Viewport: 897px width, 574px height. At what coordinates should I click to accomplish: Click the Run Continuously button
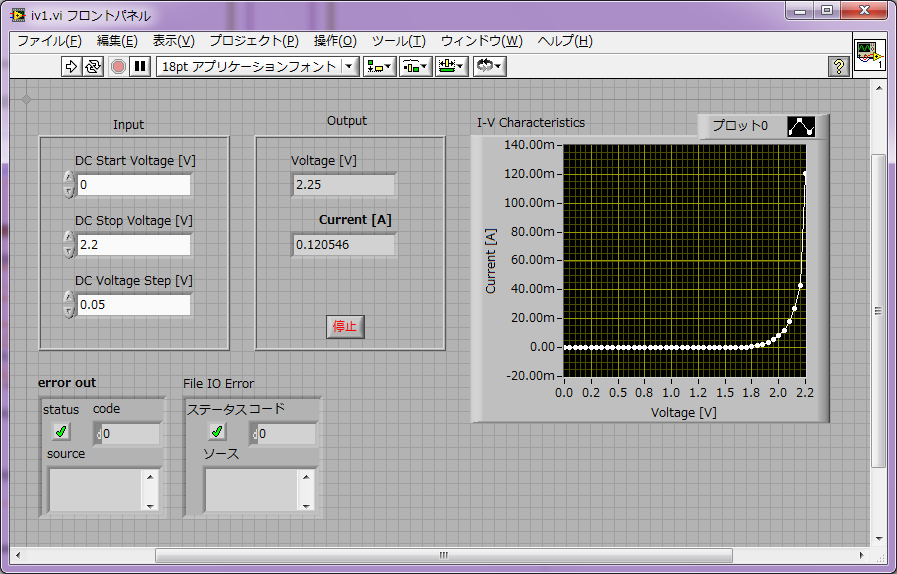[x=93, y=66]
